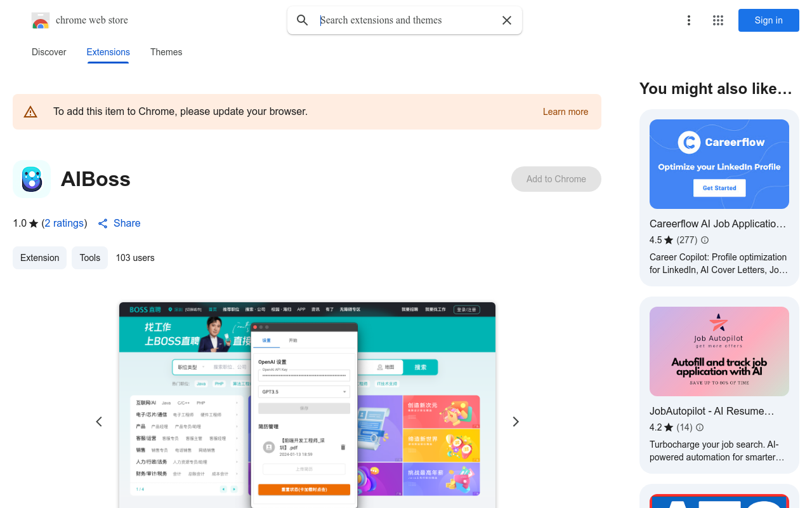
Task: Click the Add to Chrome button
Action: point(556,179)
